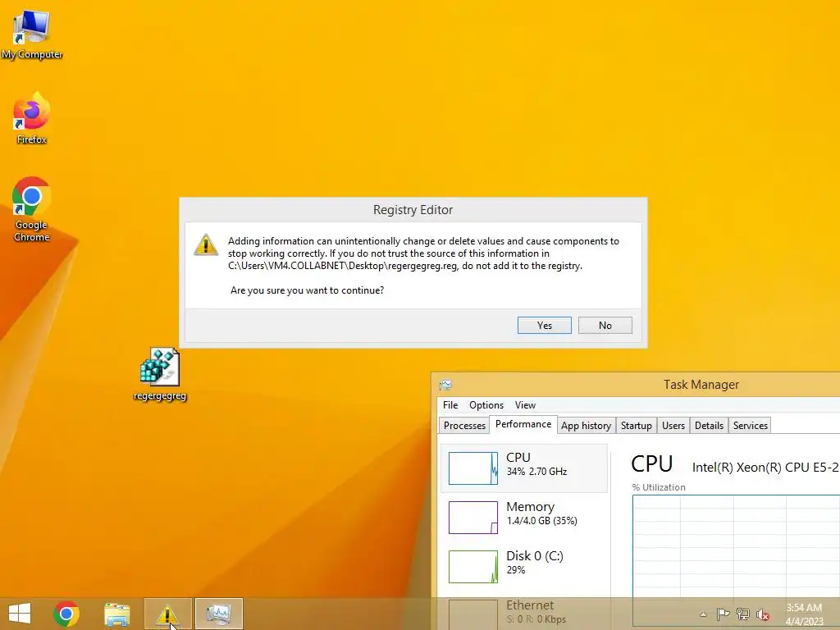Viewport: 840px width, 630px height.
Task: Click the Intel(R) Xeon(R) CPU model text
Action: click(x=765, y=467)
